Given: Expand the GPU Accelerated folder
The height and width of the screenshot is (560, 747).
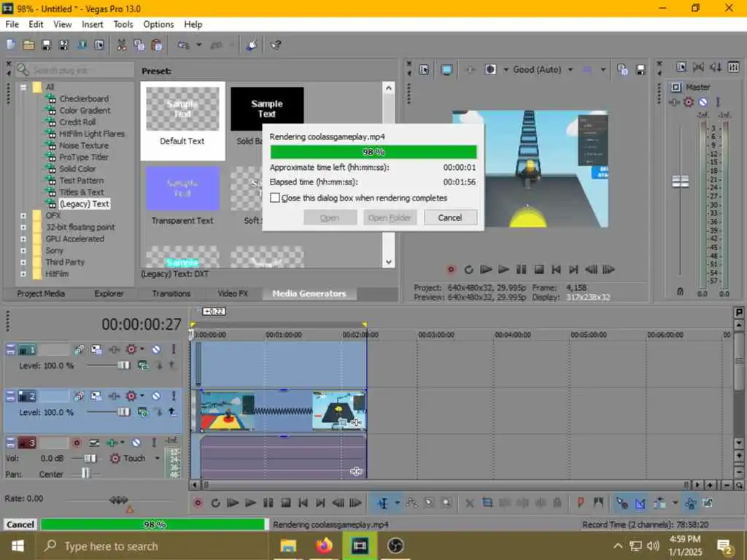Looking at the screenshot, I should 23,239.
